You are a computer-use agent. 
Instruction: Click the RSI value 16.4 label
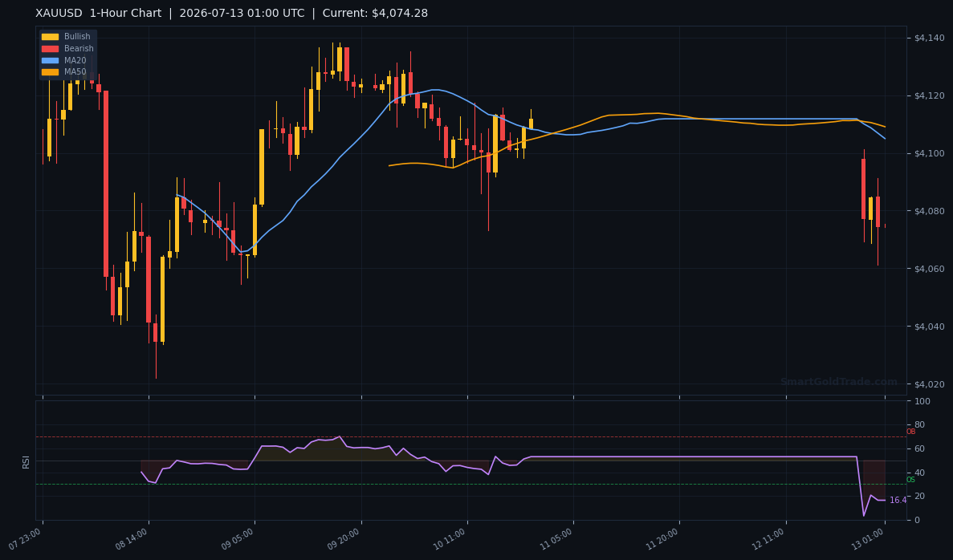(x=898, y=501)
